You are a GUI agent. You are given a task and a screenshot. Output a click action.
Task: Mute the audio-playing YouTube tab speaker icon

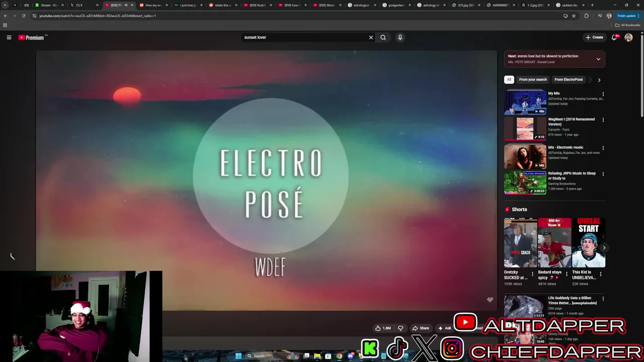[126, 5]
